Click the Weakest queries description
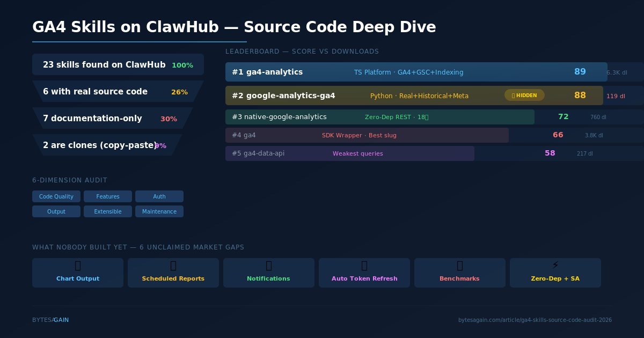The image size is (644, 338). click(x=358, y=153)
